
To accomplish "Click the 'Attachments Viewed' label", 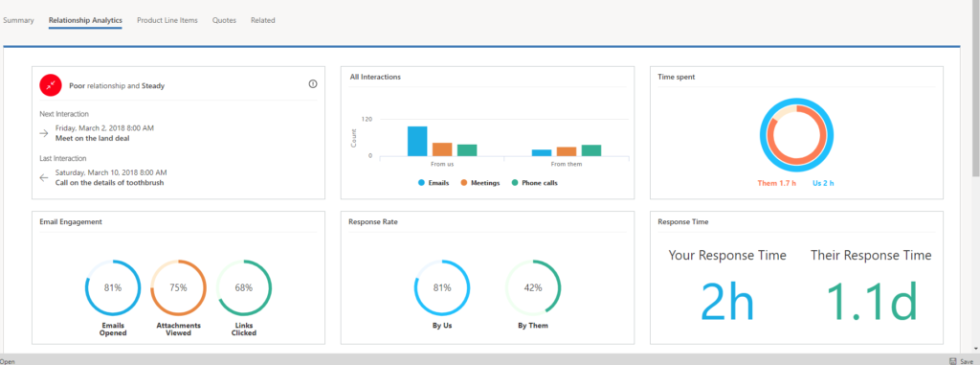I will (x=178, y=330).
